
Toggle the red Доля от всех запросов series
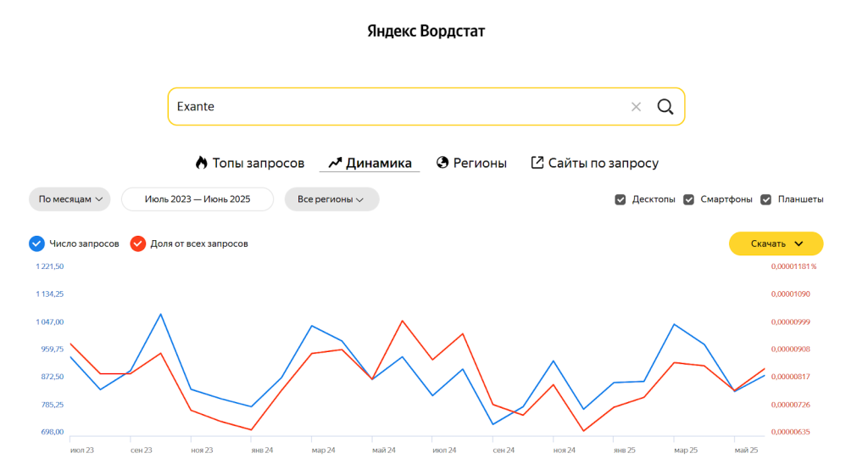coord(137,243)
